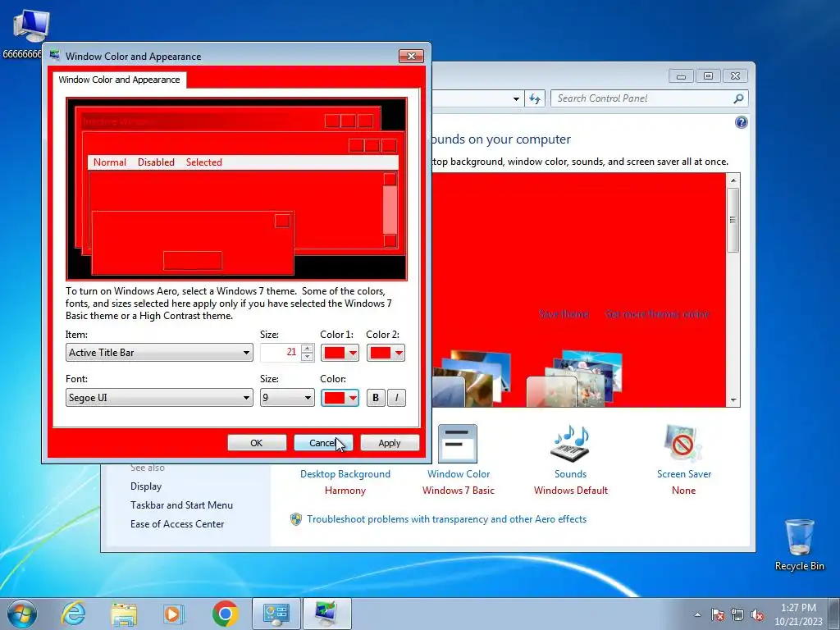
Task: Open muted volume speaker tray icon
Action: [x=757, y=614]
